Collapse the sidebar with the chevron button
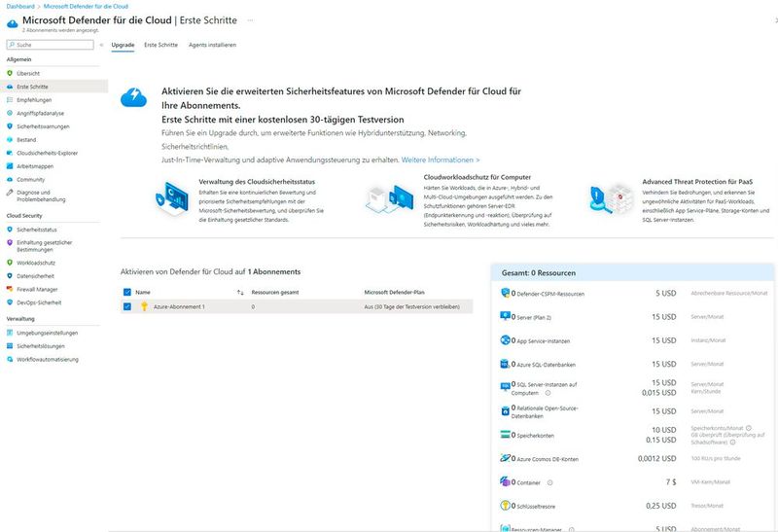This screenshot has height=532, width=778. 101,45
